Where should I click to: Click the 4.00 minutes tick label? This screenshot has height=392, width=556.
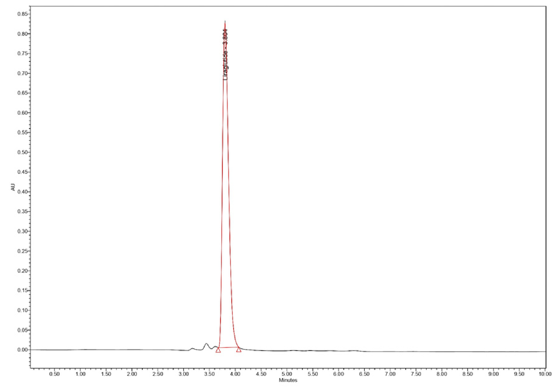(235, 374)
